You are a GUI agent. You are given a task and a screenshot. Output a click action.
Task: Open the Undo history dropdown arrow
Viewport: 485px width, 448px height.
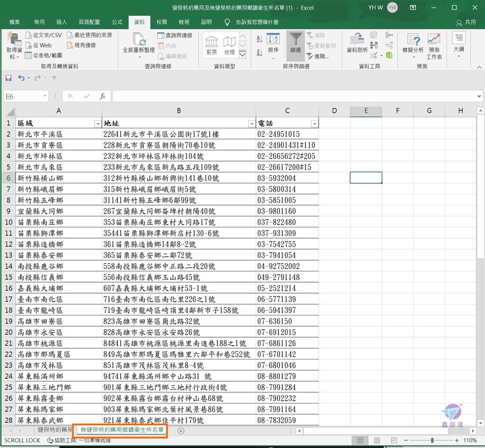tap(29, 78)
